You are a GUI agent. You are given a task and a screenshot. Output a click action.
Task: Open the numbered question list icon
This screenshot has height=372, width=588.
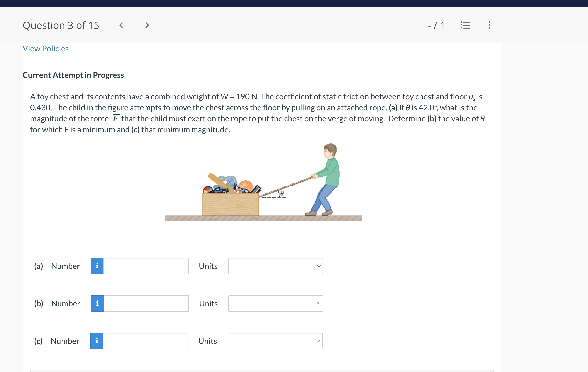(465, 25)
